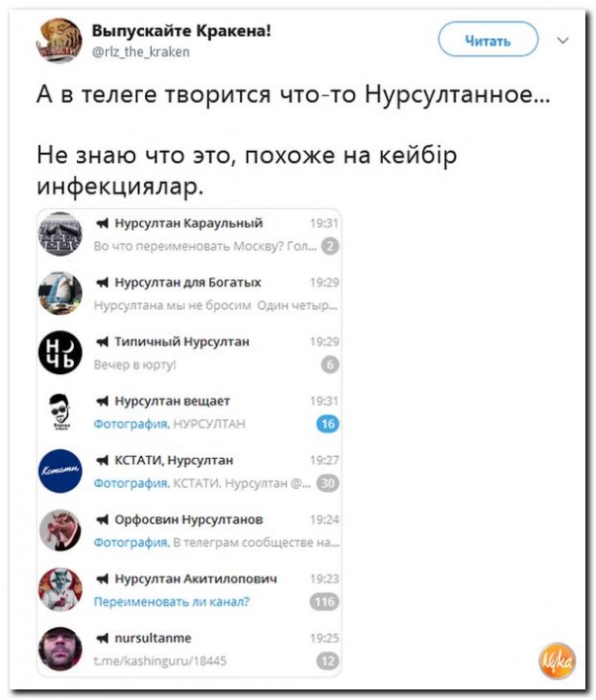Select КСТАТИ, Нурсултан blue round avatar
596x700 pixels.
click(x=60, y=471)
